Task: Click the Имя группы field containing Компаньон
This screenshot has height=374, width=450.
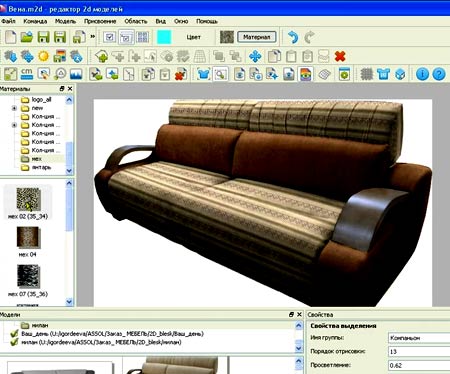Action: [x=419, y=338]
